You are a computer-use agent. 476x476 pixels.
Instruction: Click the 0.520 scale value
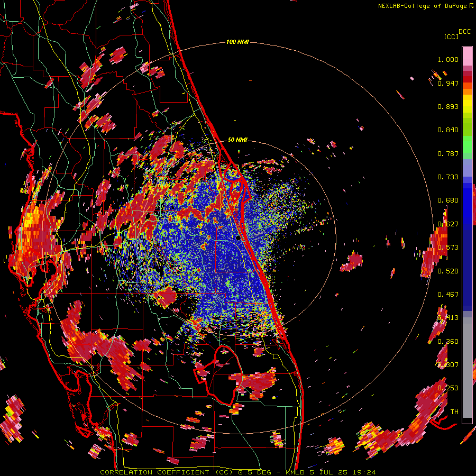point(448,271)
